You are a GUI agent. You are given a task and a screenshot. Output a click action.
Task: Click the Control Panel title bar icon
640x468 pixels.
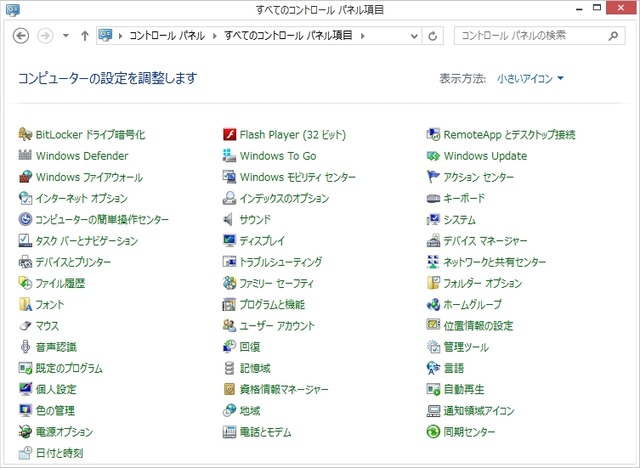pos(13,9)
